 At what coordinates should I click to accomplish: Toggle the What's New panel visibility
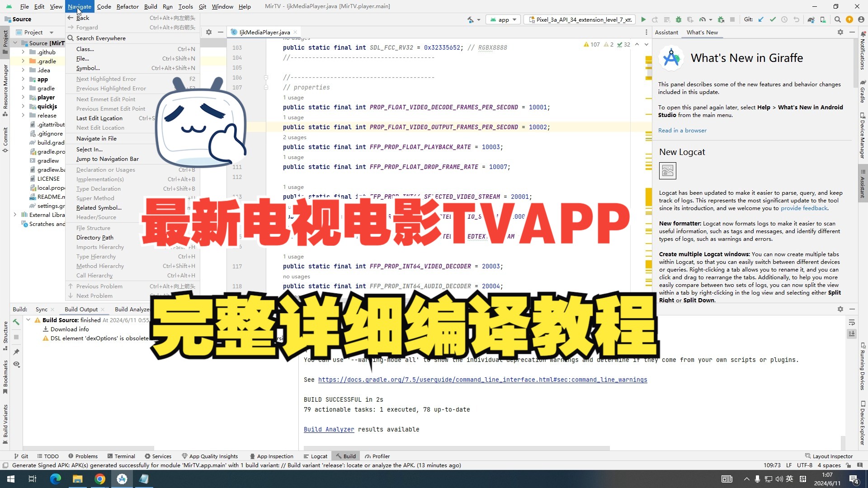[x=852, y=32]
